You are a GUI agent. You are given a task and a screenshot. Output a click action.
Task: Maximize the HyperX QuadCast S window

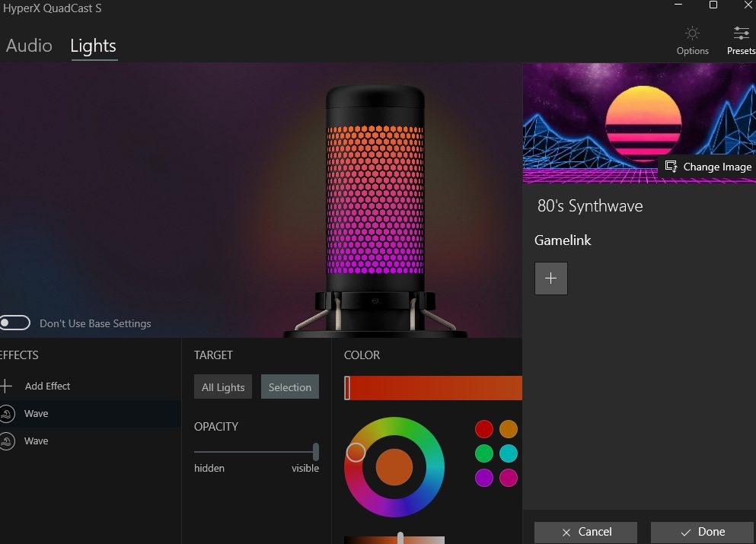tap(713, 5)
